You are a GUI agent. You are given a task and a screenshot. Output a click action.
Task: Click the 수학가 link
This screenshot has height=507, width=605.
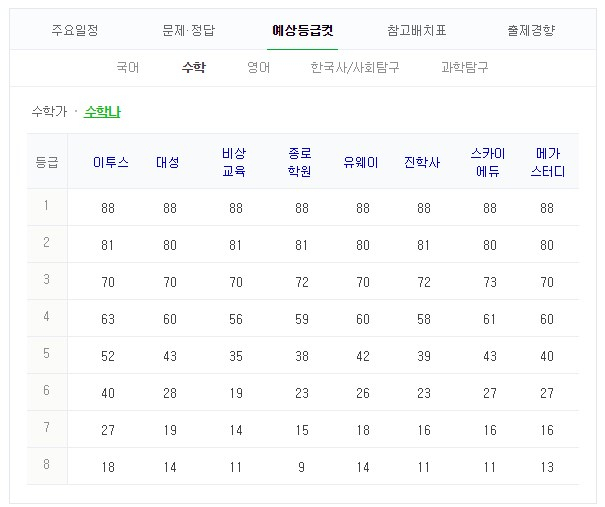[49, 112]
